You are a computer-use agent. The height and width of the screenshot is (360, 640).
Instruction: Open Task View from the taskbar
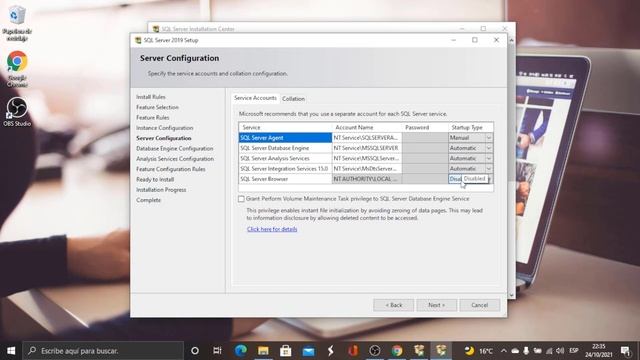click(x=217, y=351)
